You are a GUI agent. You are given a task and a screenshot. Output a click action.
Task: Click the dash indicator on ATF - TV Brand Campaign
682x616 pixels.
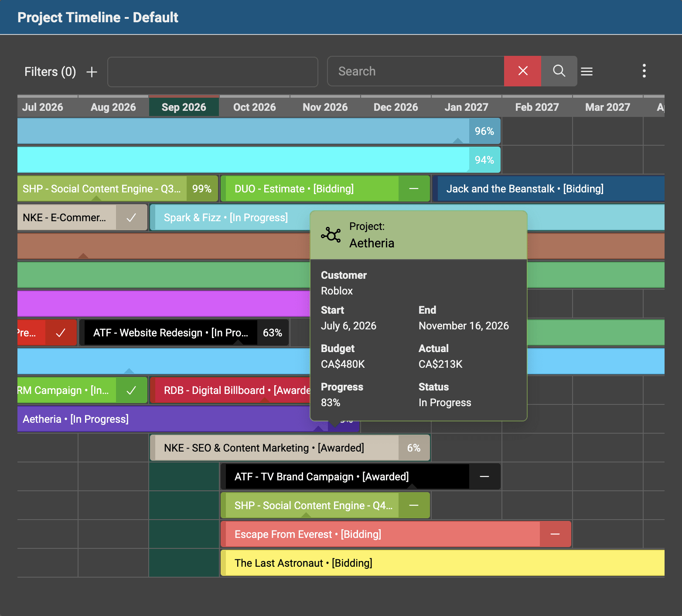coord(484,477)
